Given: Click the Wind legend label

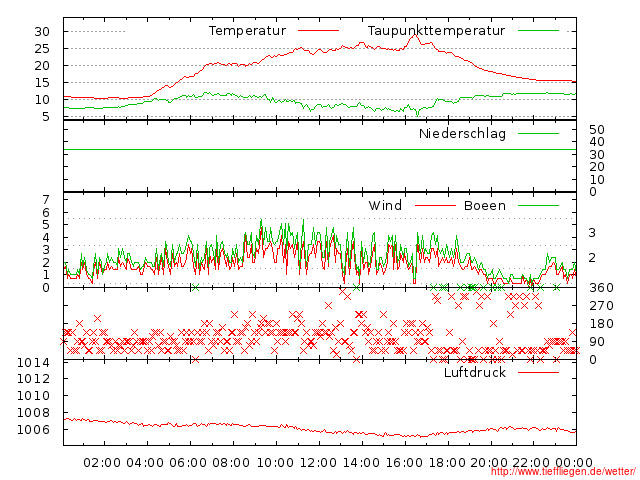Looking at the screenshot, I should point(385,206).
